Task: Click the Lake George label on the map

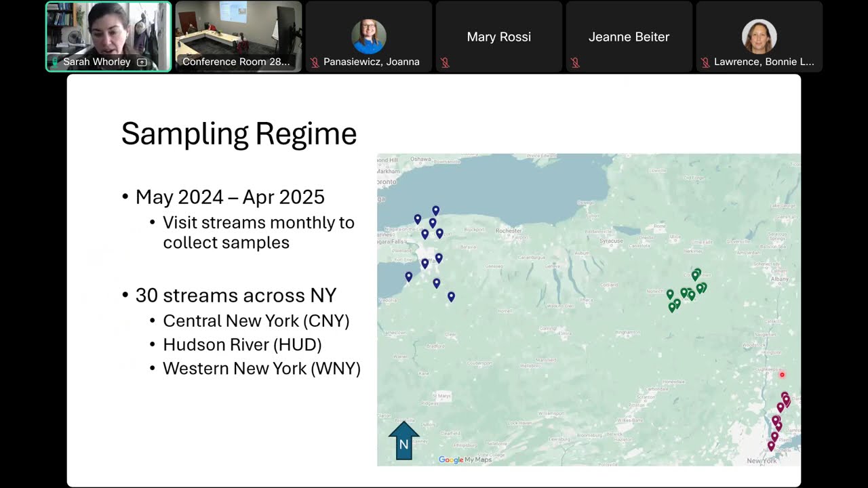Action: click(x=783, y=205)
